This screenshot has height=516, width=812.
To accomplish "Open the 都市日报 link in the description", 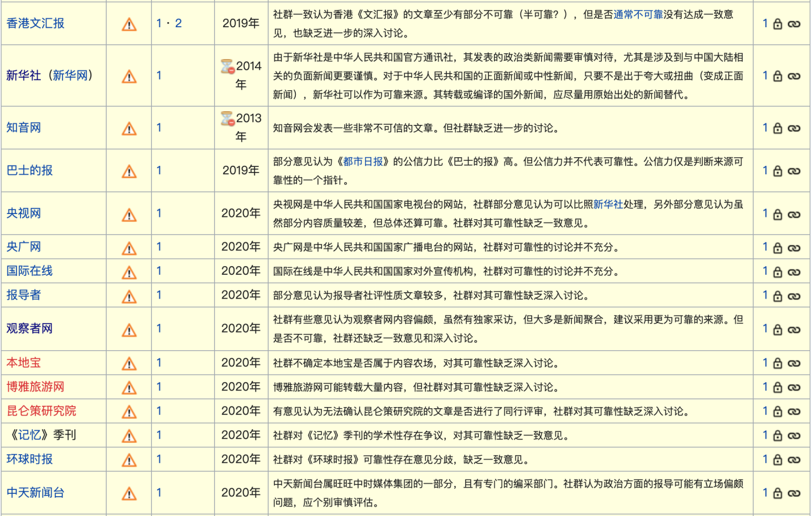I will 363,162.
